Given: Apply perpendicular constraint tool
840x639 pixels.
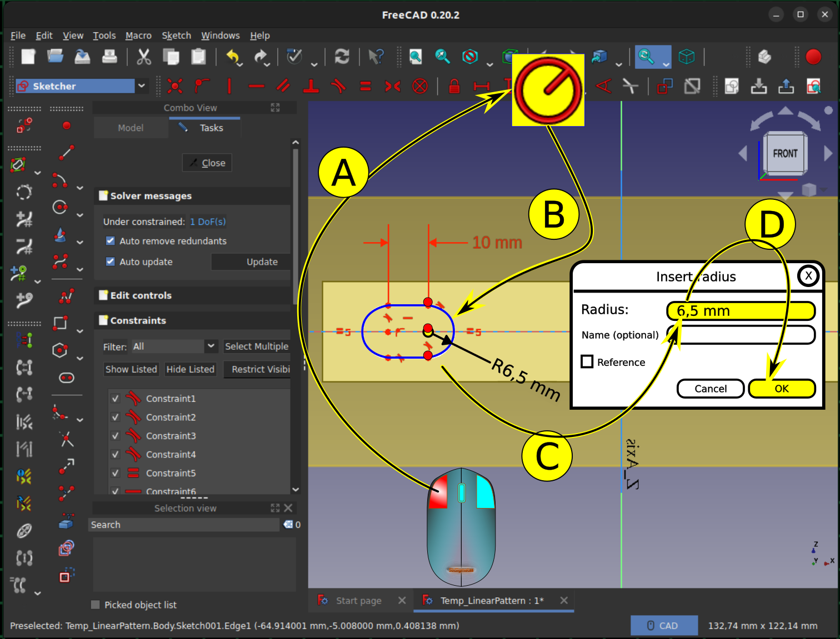Looking at the screenshot, I should (311, 86).
